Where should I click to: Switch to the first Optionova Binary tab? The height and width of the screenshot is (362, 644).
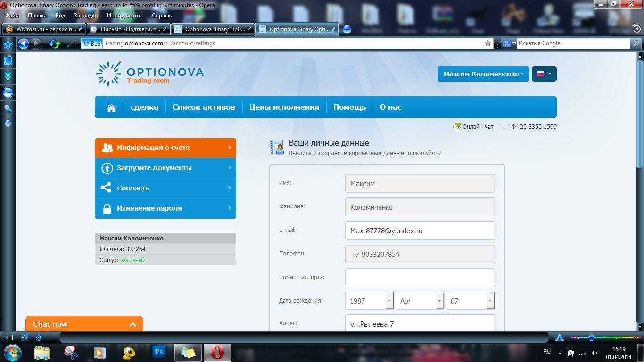click(x=214, y=29)
